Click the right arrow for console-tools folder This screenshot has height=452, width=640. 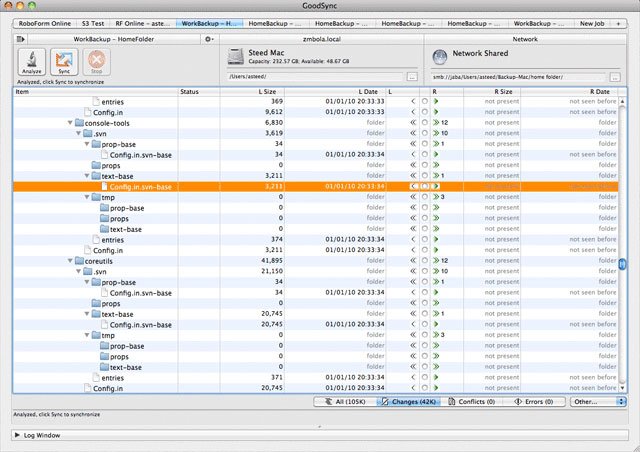pyautogui.click(x=436, y=122)
